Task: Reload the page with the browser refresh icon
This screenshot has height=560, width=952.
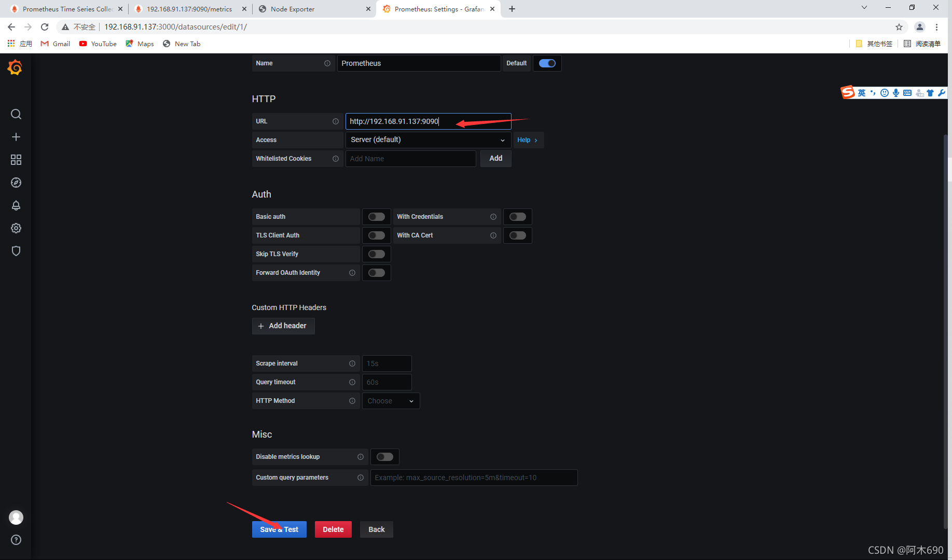Action: [45, 27]
